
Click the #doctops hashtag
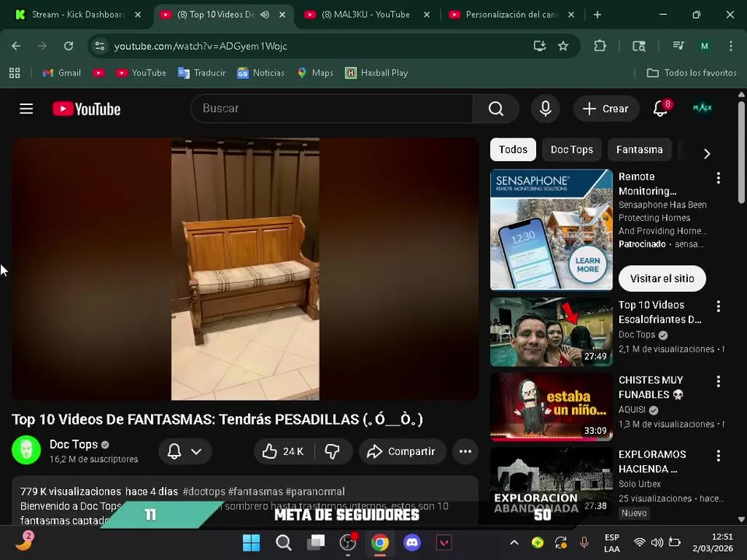(203, 492)
